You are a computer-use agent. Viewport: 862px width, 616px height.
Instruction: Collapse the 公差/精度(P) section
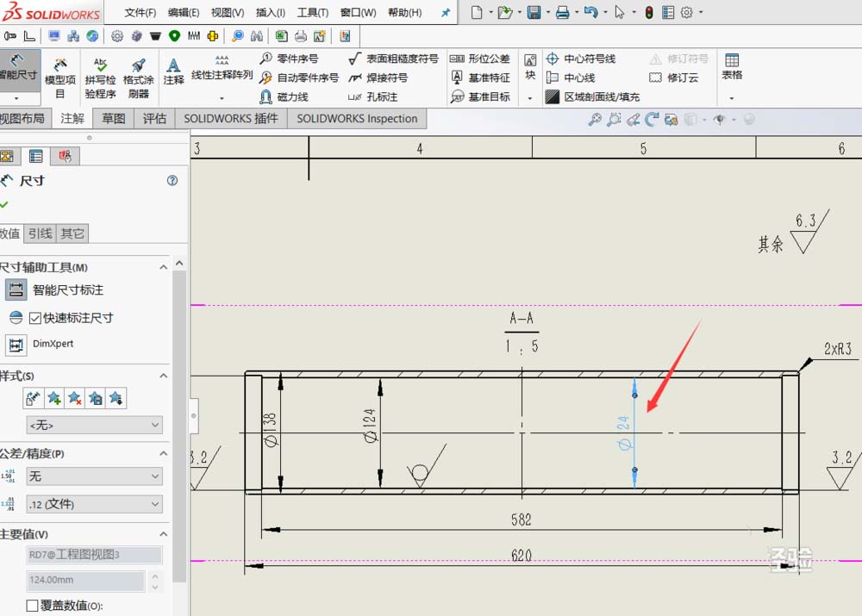tap(163, 453)
